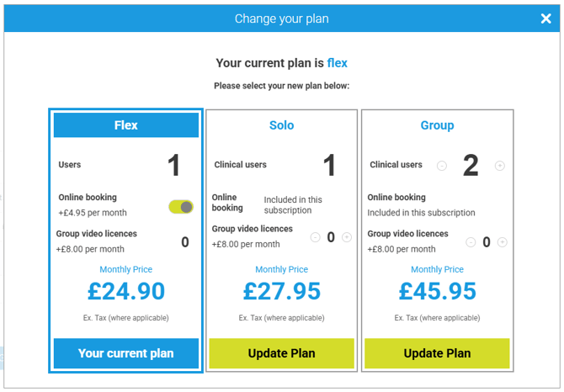Toggle Online booking in the Flex plan
Screen dimensions: 564x392
(181, 206)
